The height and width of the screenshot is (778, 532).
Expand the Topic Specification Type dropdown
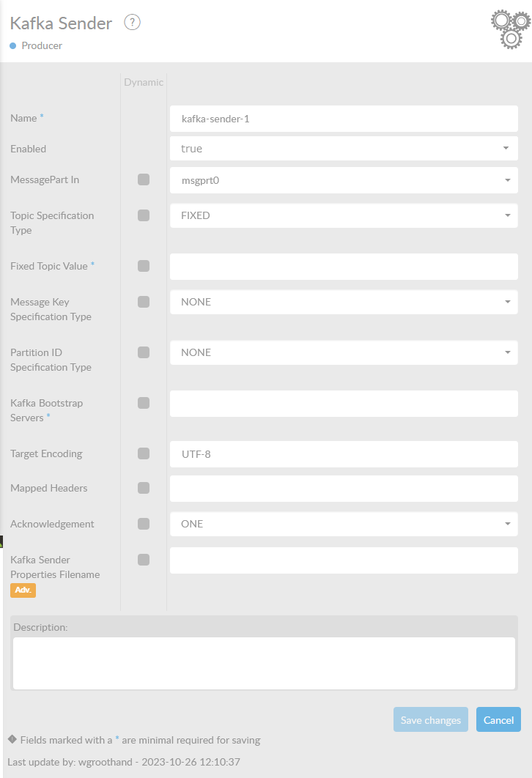[x=344, y=216]
